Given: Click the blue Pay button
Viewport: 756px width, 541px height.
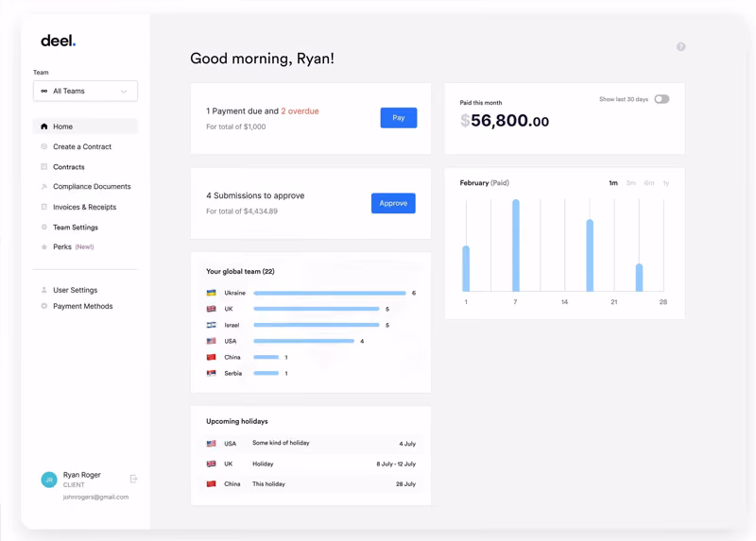Looking at the screenshot, I should click(398, 117).
